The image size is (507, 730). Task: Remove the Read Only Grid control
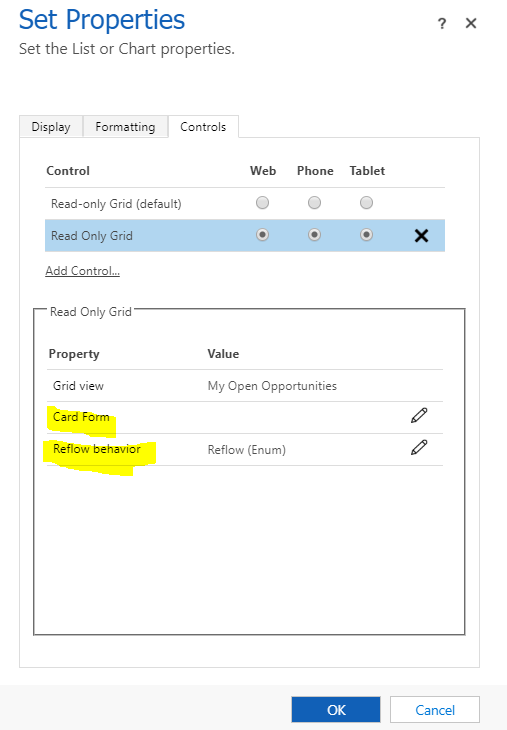(421, 236)
